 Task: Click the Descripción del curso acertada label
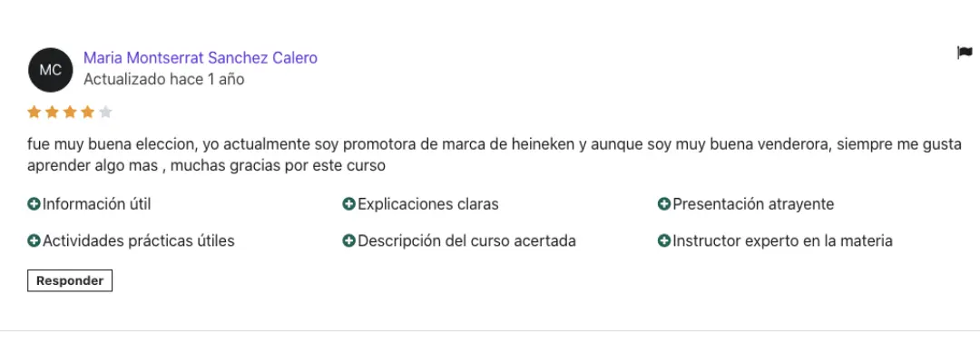[467, 240]
